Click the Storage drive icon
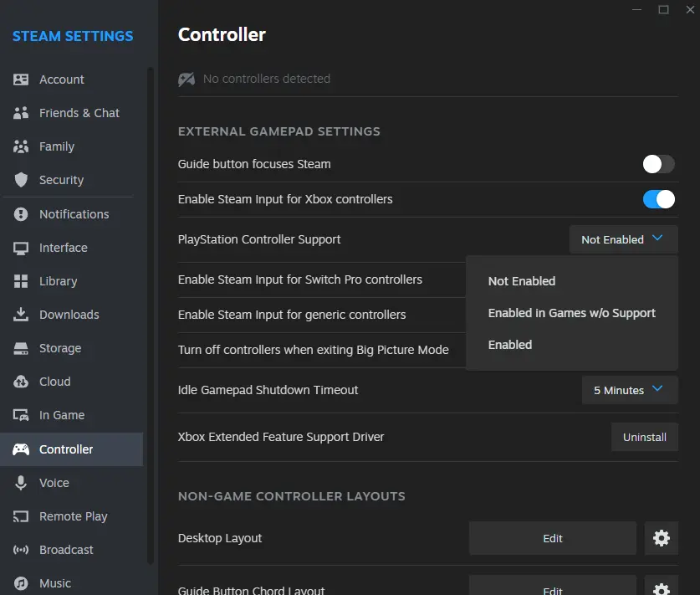Image resolution: width=700 pixels, height=595 pixels. 21,348
